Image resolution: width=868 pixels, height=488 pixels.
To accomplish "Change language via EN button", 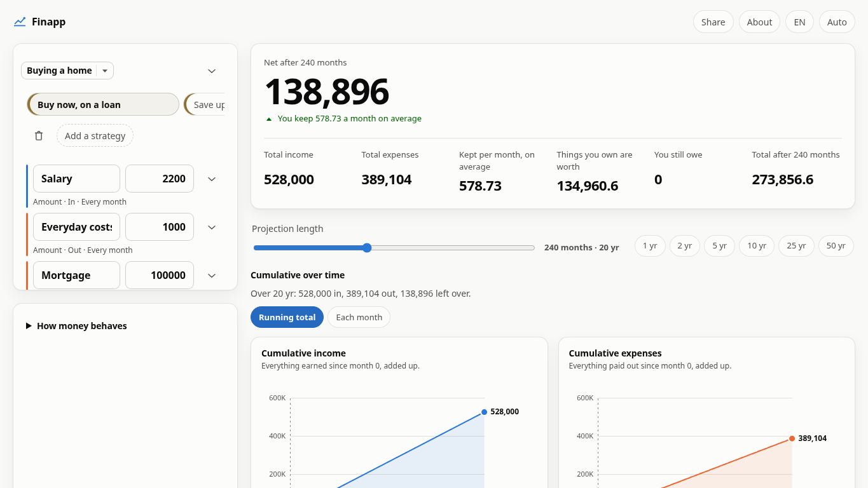I will (x=799, y=22).
